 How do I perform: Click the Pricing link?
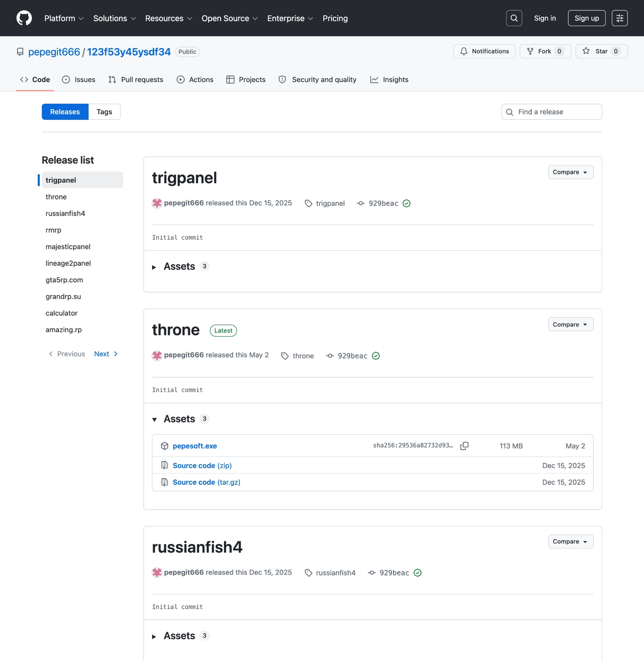(335, 18)
